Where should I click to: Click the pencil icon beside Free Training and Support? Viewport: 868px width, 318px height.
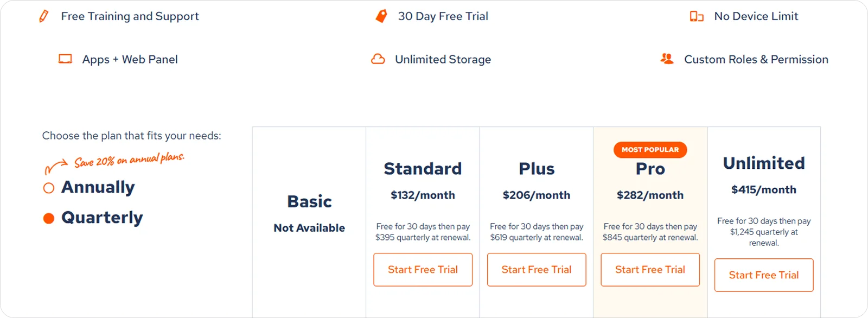tap(43, 16)
